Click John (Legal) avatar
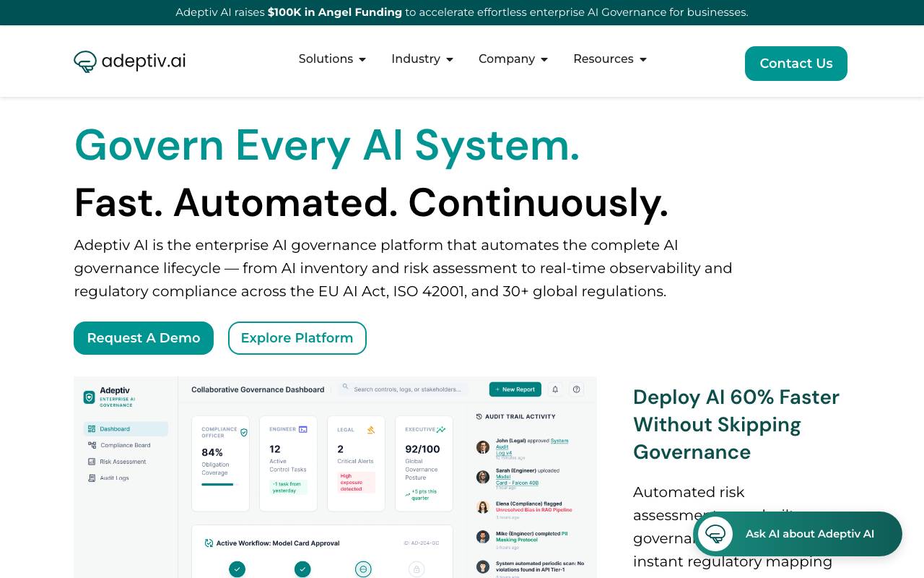 [483, 447]
